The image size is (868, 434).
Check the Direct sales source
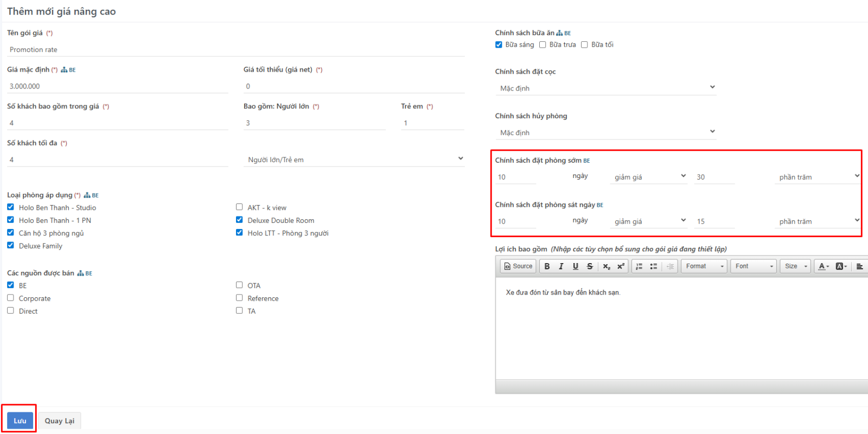(x=10, y=311)
